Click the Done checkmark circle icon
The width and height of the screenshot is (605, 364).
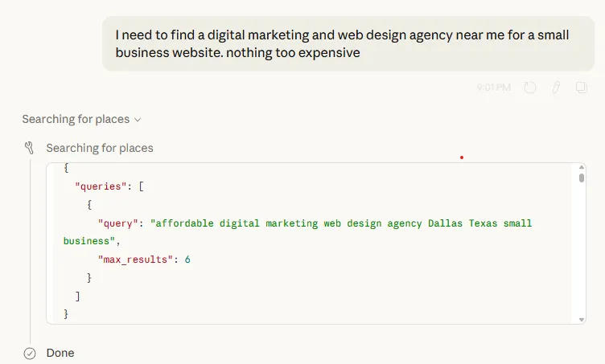pyautogui.click(x=30, y=353)
